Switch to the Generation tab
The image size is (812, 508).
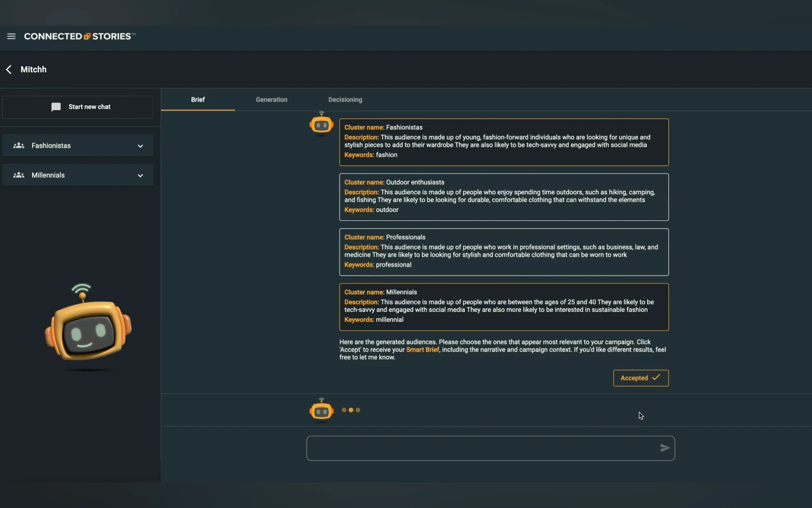click(271, 99)
